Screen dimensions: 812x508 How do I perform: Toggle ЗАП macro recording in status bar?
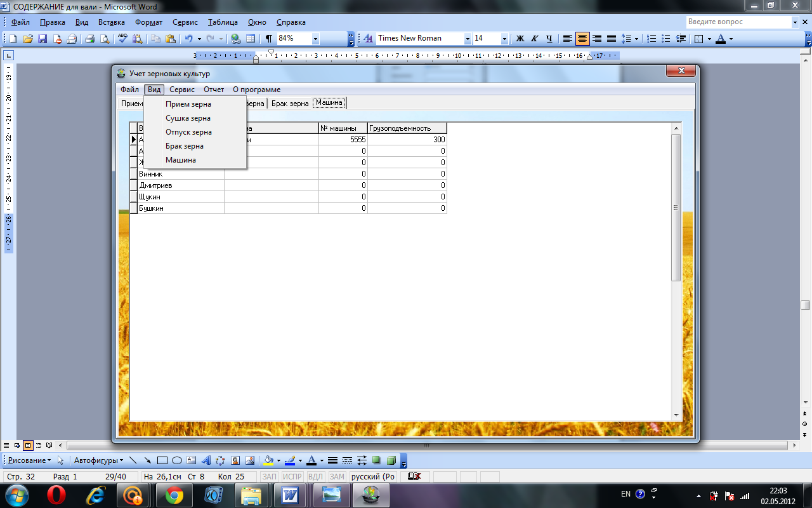tap(270, 477)
